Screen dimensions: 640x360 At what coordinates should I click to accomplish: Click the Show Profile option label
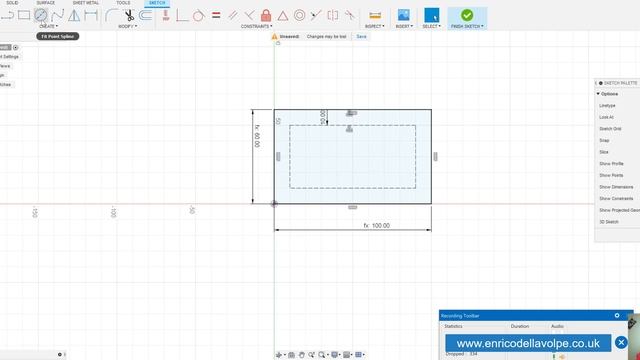pos(611,164)
